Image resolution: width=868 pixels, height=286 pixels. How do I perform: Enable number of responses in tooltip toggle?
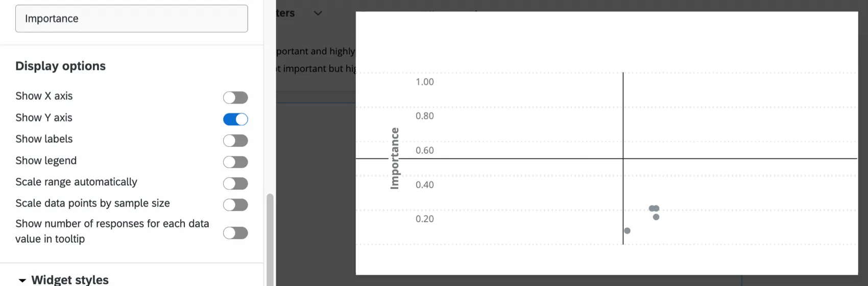235,233
